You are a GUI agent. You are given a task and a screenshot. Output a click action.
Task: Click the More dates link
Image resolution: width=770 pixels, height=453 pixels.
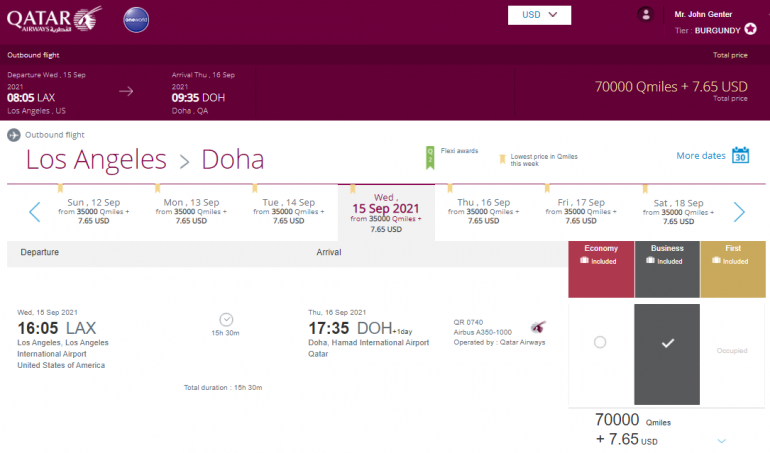tap(700, 156)
